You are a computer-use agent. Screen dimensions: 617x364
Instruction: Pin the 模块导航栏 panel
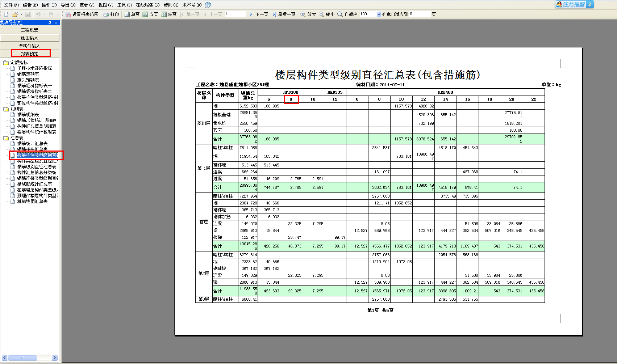(50, 23)
